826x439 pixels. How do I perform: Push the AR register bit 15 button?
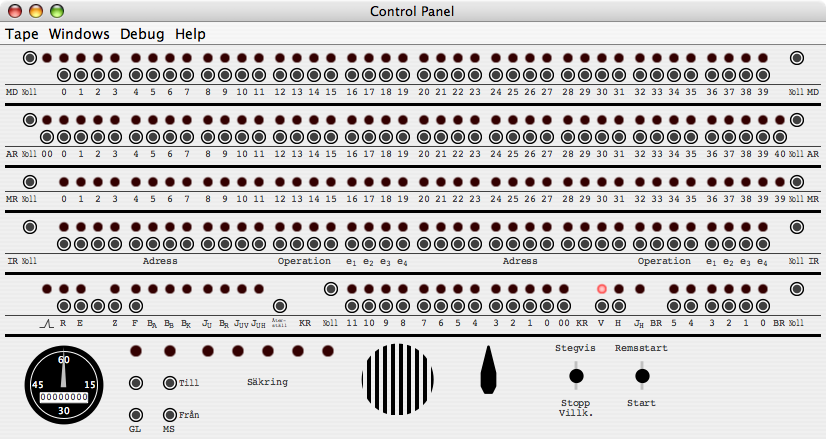point(331,138)
